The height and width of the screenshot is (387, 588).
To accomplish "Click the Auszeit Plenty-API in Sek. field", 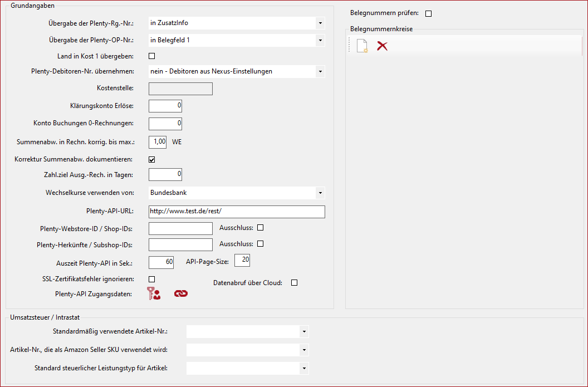I will 161,262.
